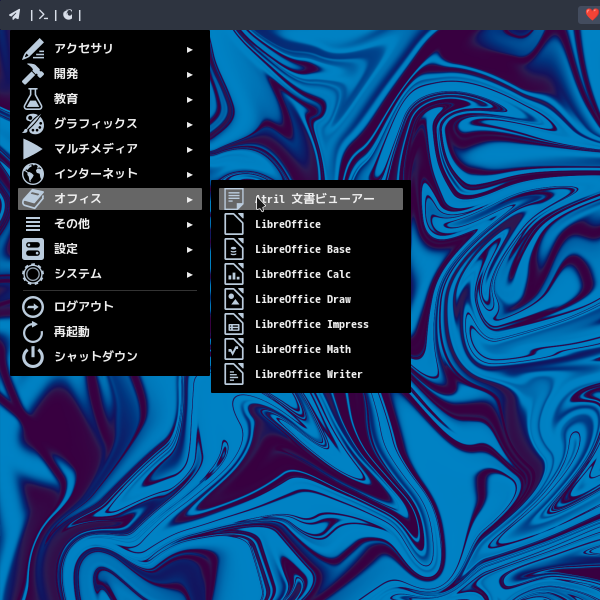The height and width of the screenshot is (600, 600).
Task: Click the 再起動 circular arrow icon
Action: tap(33, 332)
